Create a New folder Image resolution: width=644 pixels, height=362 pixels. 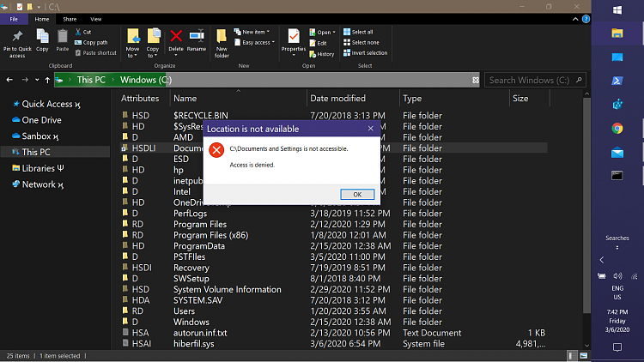click(x=222, y=44)
